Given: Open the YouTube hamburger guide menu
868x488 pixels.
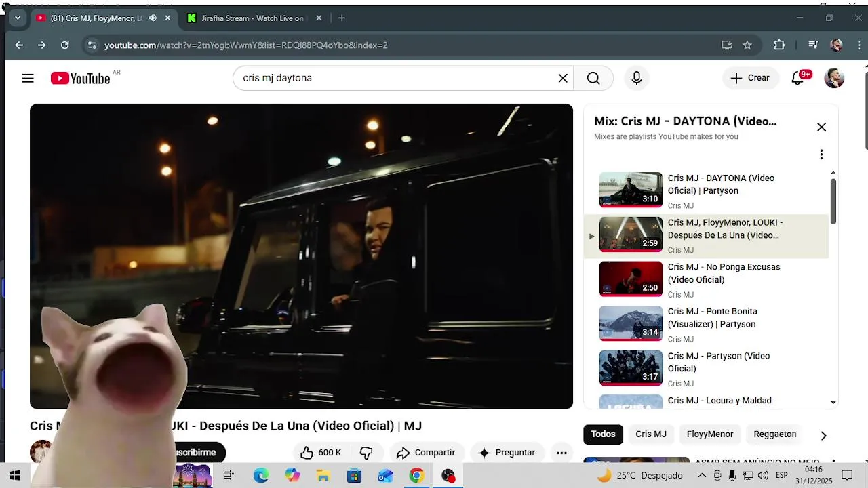Looking at the screenshot, I should pyautogui.click(x=28, y=78).
